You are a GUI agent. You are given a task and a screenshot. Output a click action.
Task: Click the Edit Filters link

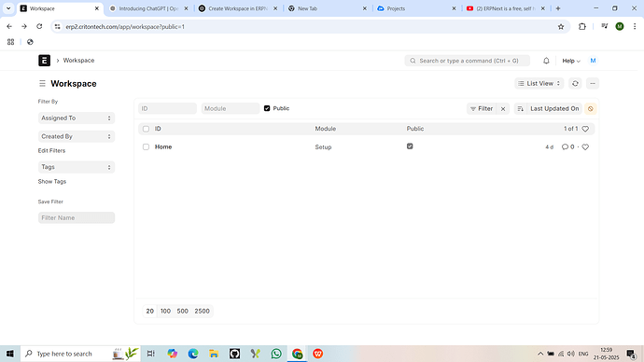[51, 150]
